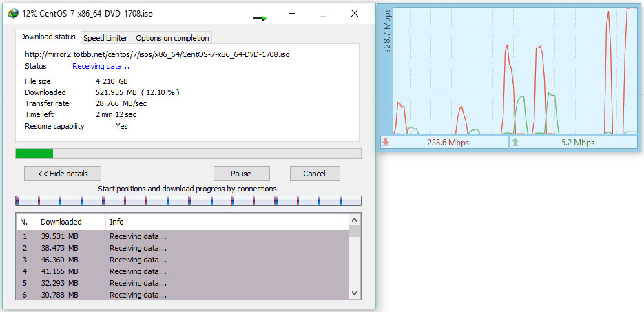
Task: Click the 228.6 Mbps download speed readout
Action: coord(448,143)
